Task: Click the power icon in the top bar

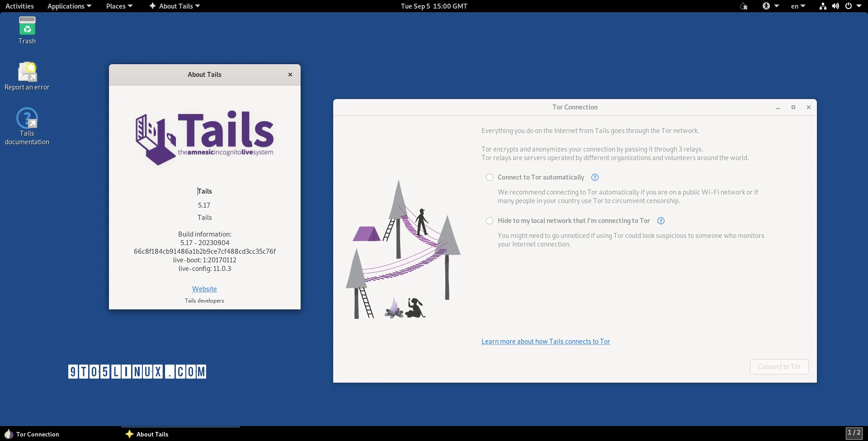Action: pos(849,6)
